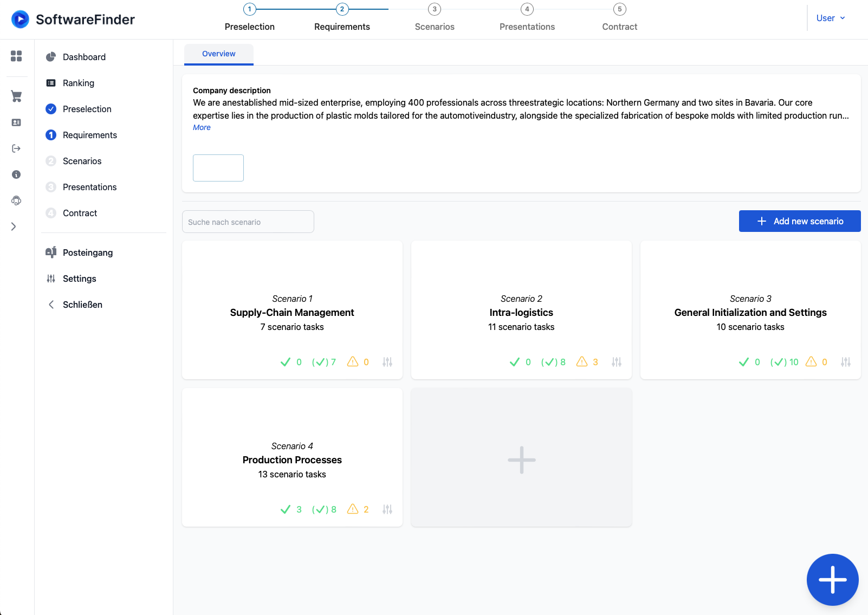Screen dimensions: 868x615
Task: Click the floating blue plus button
Action: tap(832, 579)
